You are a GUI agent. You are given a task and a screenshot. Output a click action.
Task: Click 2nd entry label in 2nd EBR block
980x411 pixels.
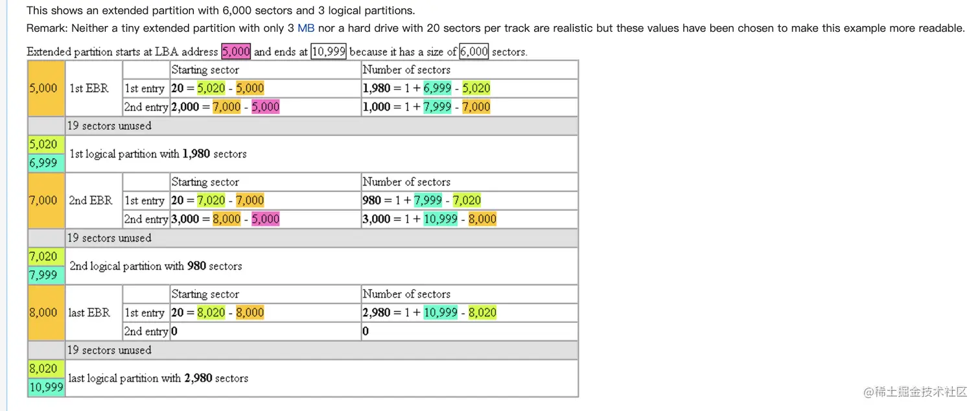(146, 219)
